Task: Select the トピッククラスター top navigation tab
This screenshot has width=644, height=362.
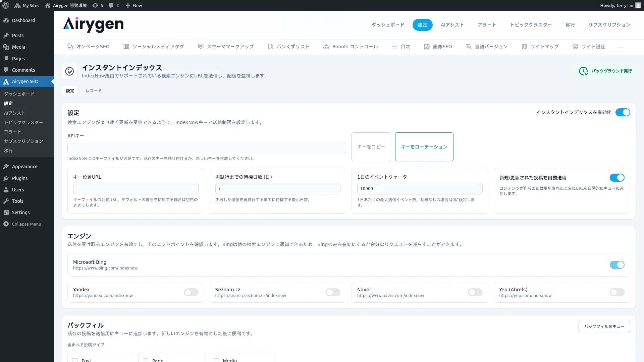Action: (531, 25)
